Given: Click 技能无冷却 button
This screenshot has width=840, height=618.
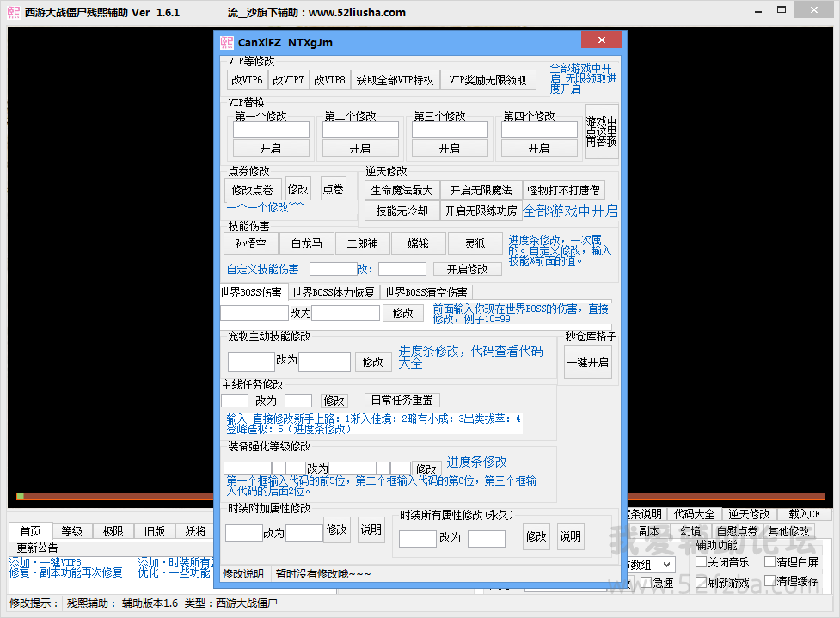Looking at the screenshot, I should [x=402, y=211].
